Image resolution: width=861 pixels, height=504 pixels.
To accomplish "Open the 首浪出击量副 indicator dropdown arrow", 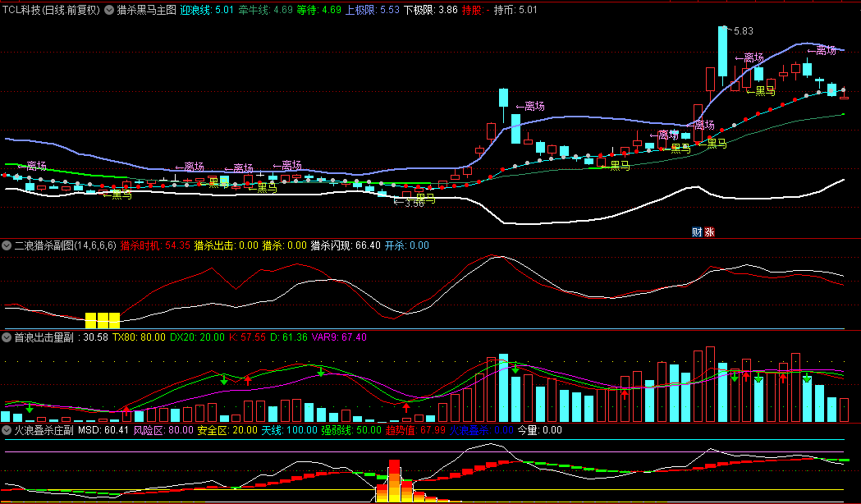I will [7, 337].
